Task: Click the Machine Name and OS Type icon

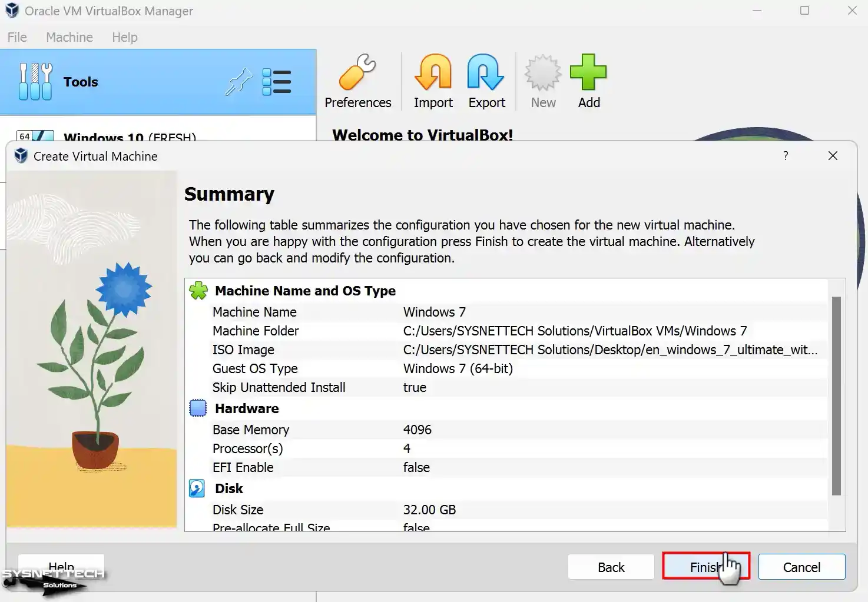Action: 198,291
